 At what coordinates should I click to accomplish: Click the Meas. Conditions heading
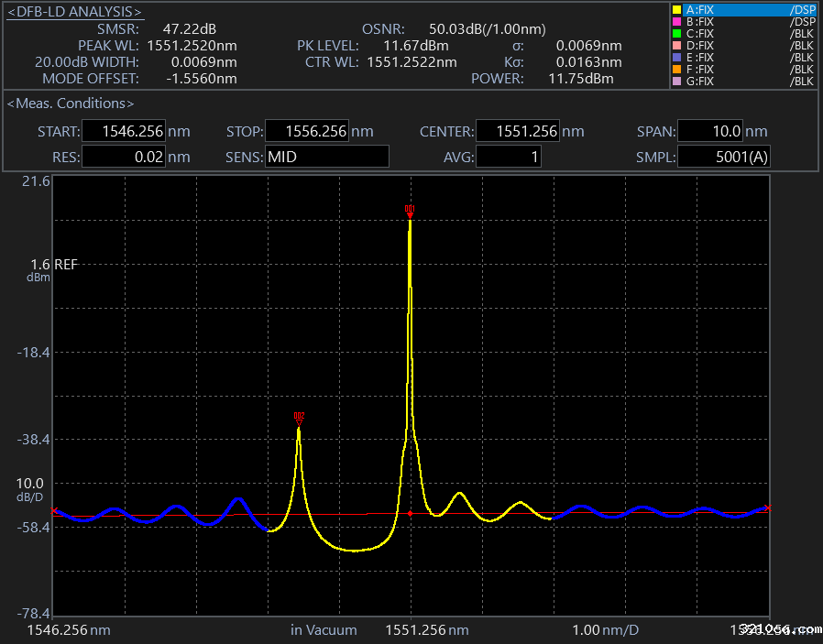[x=71, y=104]
